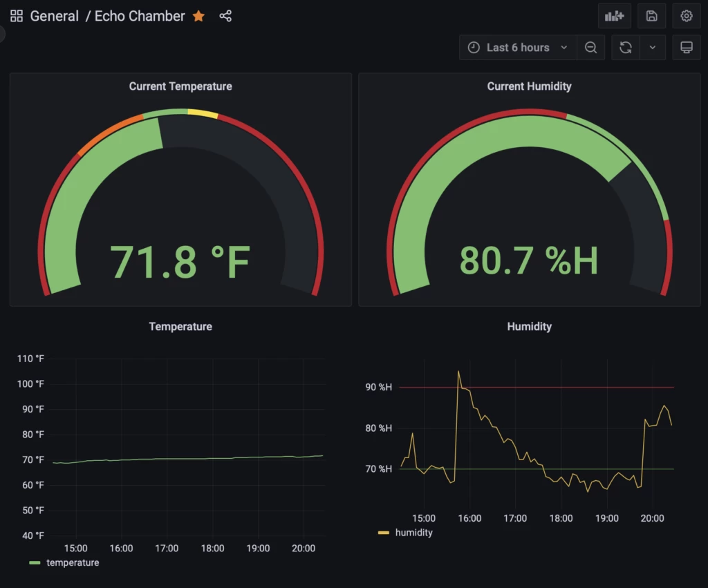Viewport: 708px width, 588px height.
Task: Select General in the breadcrumb
Action: [55, 16]
